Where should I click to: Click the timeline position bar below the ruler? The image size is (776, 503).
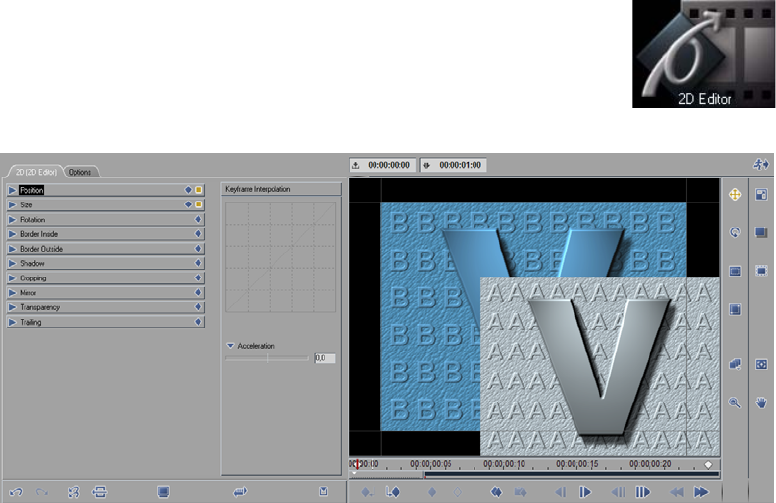[x=572, y=474]
